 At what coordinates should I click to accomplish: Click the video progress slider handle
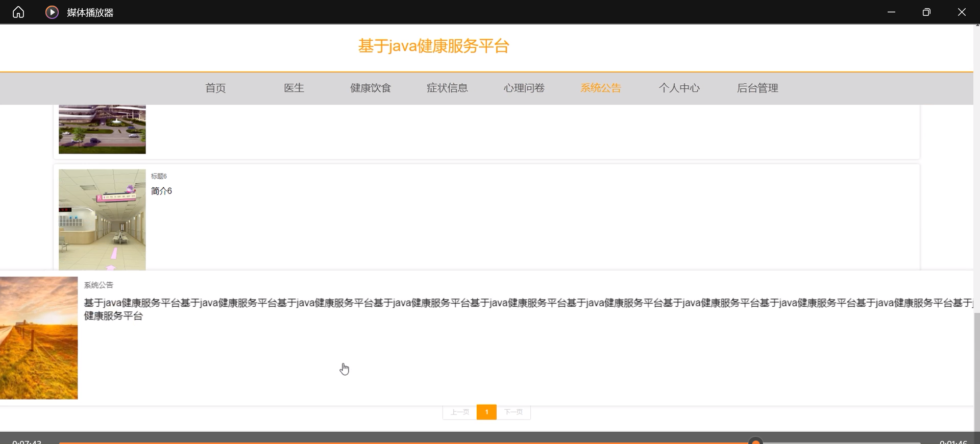pyautogui.click(x=755, y=441)
